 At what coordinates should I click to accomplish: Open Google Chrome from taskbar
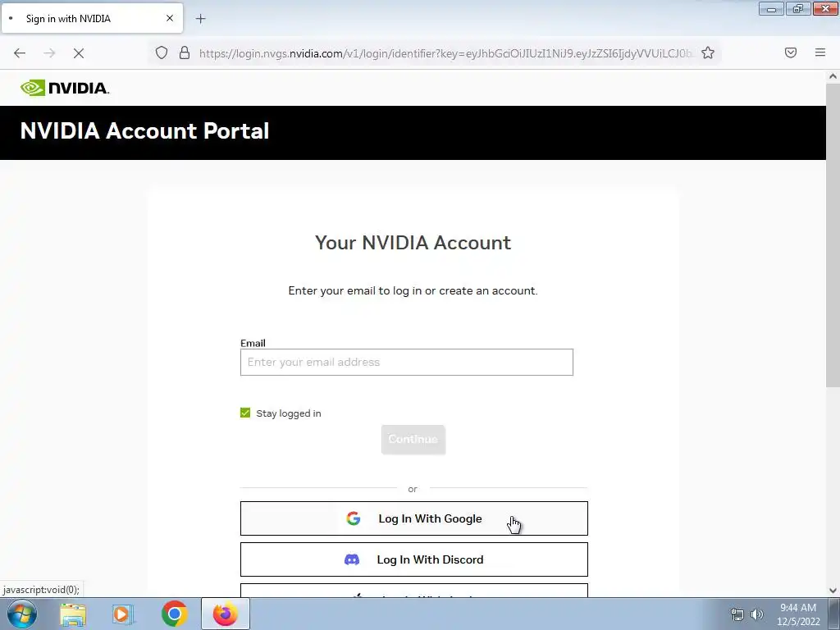[x=174, y=614]
